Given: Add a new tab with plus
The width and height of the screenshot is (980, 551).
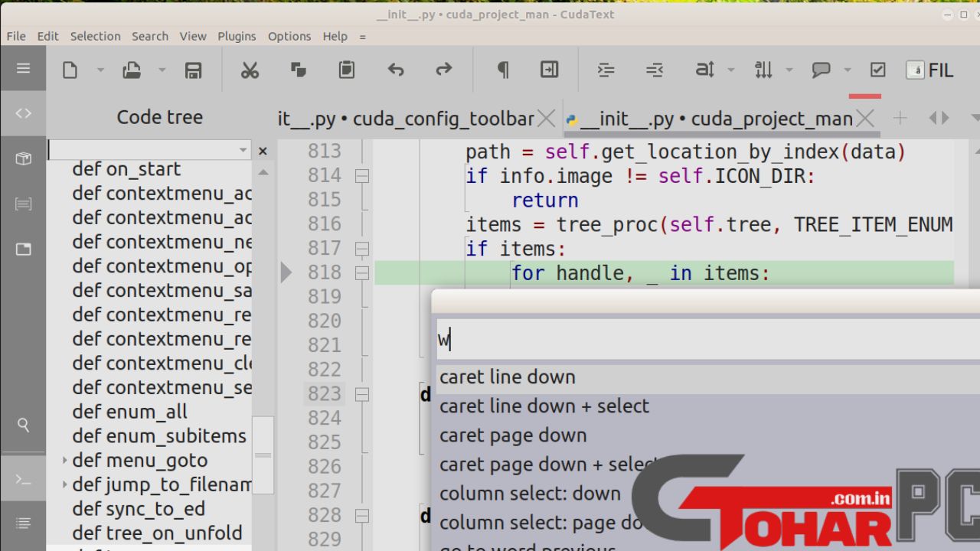Looking at the screenshot, I should tap(900, 118).
